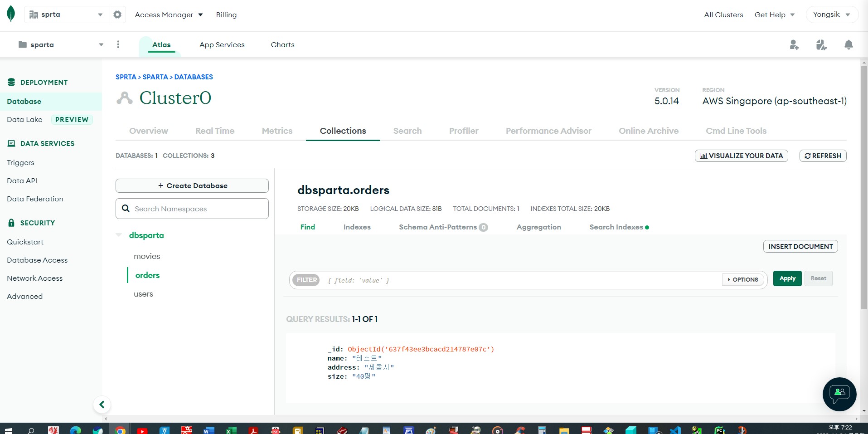Go to All Clusters
The image size is (868, 434).
tap(723, 15)
